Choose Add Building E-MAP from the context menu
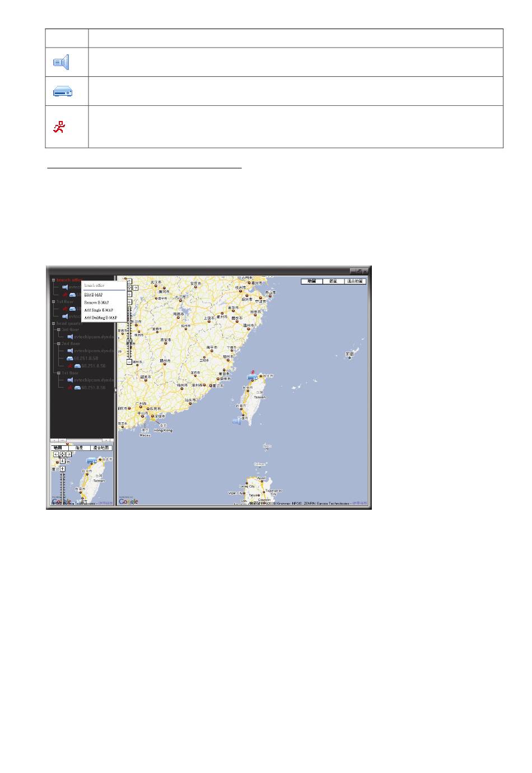The image size is (532, 773). [x=101, y=318]
